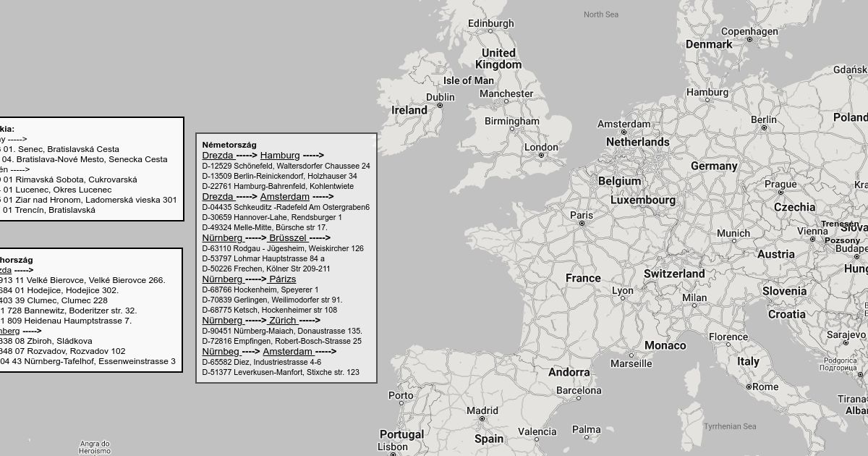
Task: Select address D-49324 Melle-Mitte, Bürsche str 17
Action: pyautogui.click(x=265, y=227)
